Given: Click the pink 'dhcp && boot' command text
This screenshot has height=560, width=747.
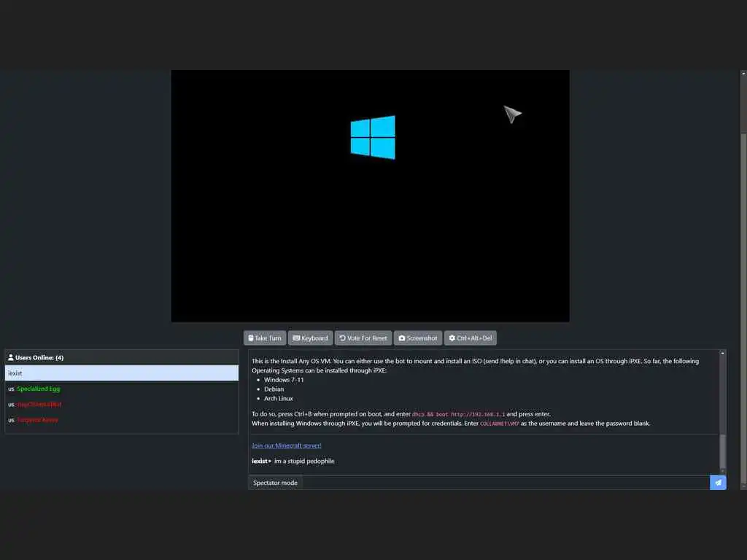Looking at the screenshot, I should (x=458, y=414).
